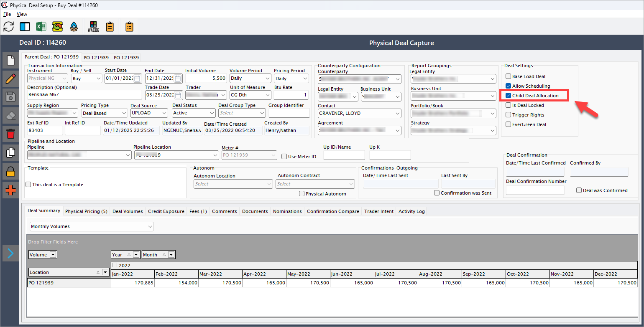Click the blue flame gas box icon
The width and height of the screenshot is (644, 327).
[74, 27]
